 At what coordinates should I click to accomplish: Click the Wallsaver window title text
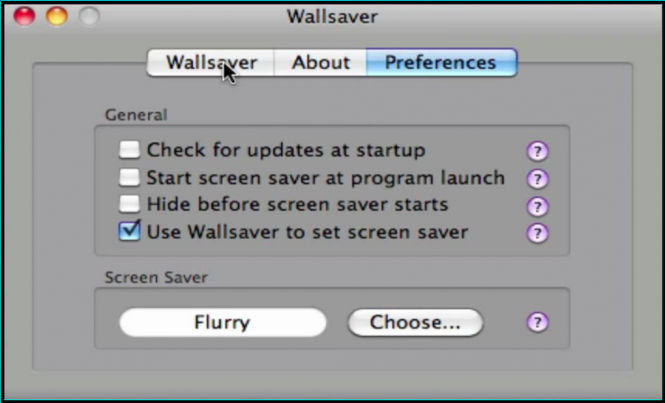pos(332,16)
